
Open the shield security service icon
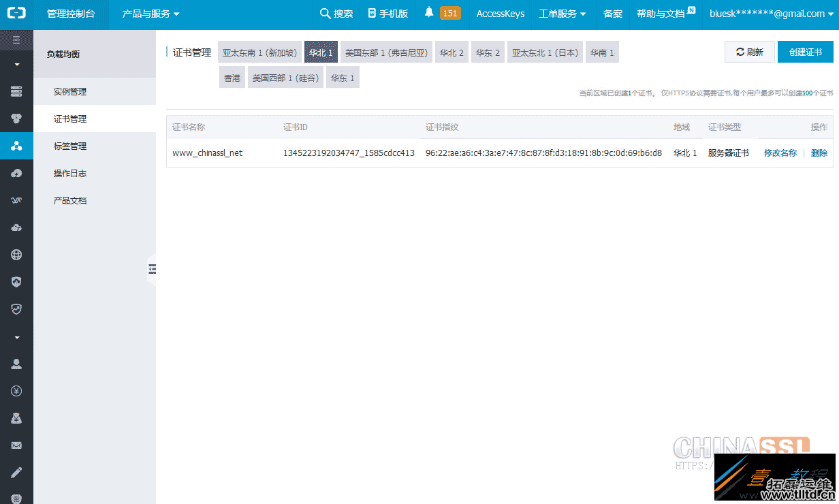[x=16, y=281]
